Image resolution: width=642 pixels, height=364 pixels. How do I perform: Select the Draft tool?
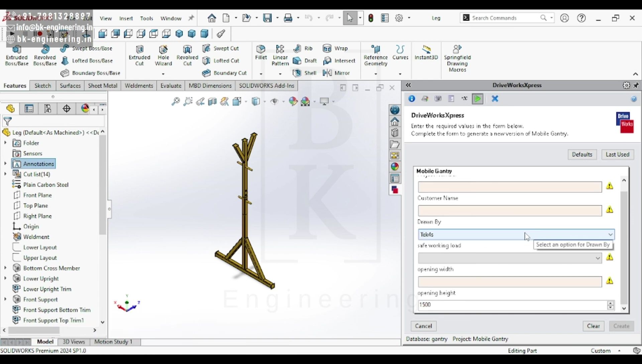305,60
